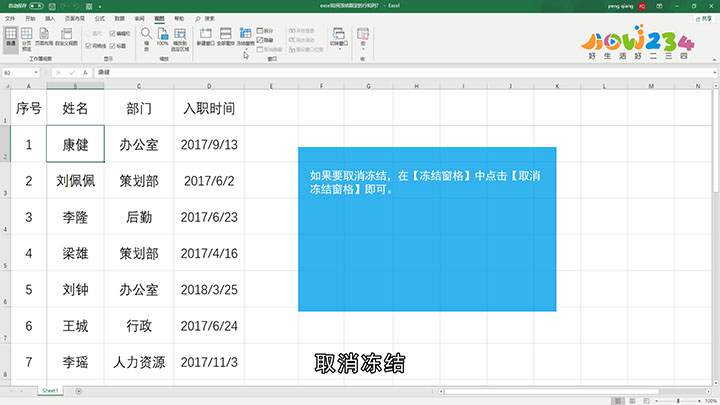The width and height of the screenshot is (720, 405).
Task: Click the formula bar input field
Action: [x=404, y=72]
